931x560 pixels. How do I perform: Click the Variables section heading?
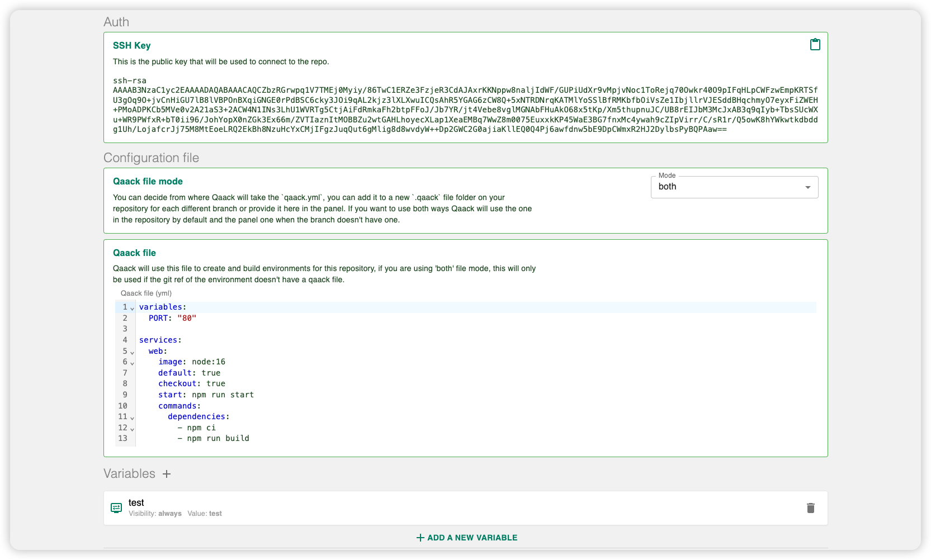tap(129, 473)
